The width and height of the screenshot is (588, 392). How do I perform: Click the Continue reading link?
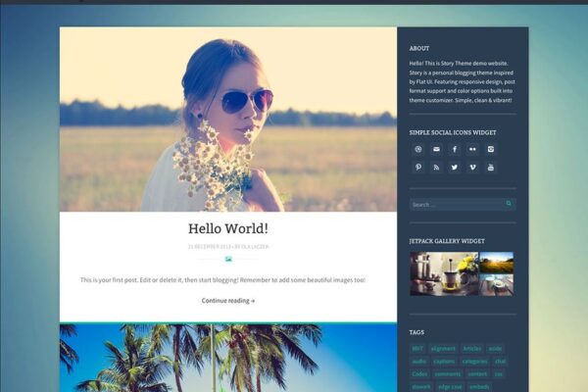[228, 301]
